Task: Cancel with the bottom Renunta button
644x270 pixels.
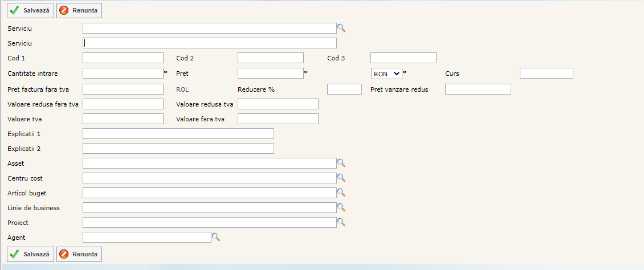Action: click(79, 254)
